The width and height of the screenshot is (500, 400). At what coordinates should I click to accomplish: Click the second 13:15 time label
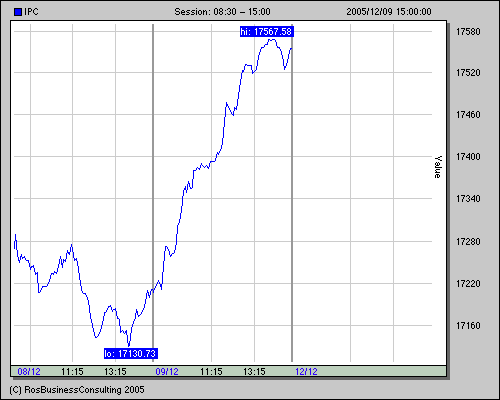tap(254, 371)
